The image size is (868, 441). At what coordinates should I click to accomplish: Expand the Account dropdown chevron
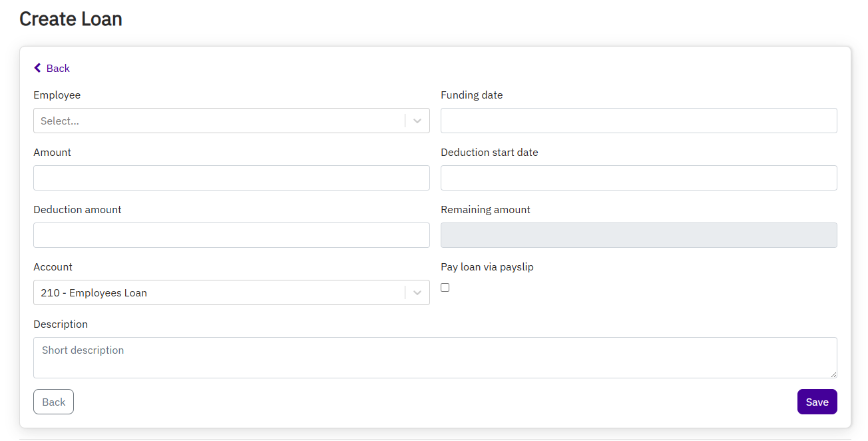(x=417, y=292)
